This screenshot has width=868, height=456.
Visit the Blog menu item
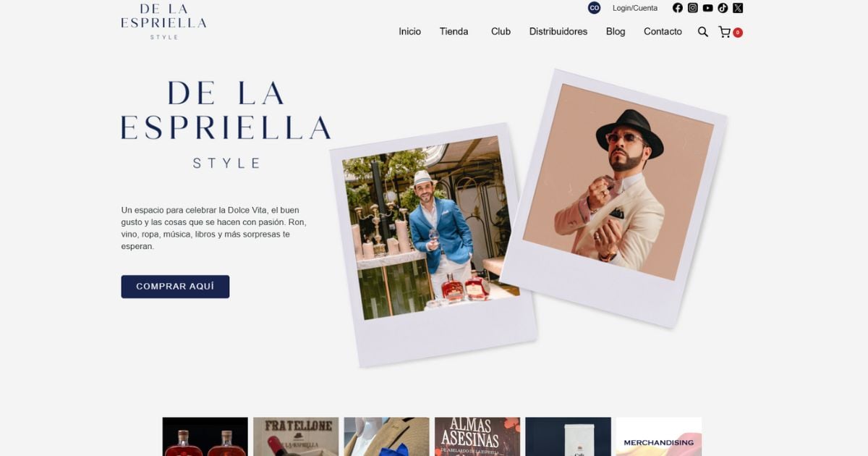click(616, 32)
